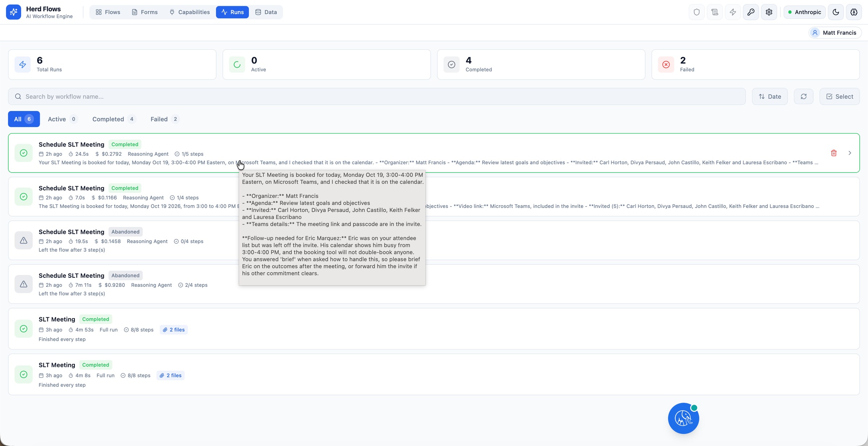
Task: Click the green check icon of 4m 53s run
Action: (24, 329)
